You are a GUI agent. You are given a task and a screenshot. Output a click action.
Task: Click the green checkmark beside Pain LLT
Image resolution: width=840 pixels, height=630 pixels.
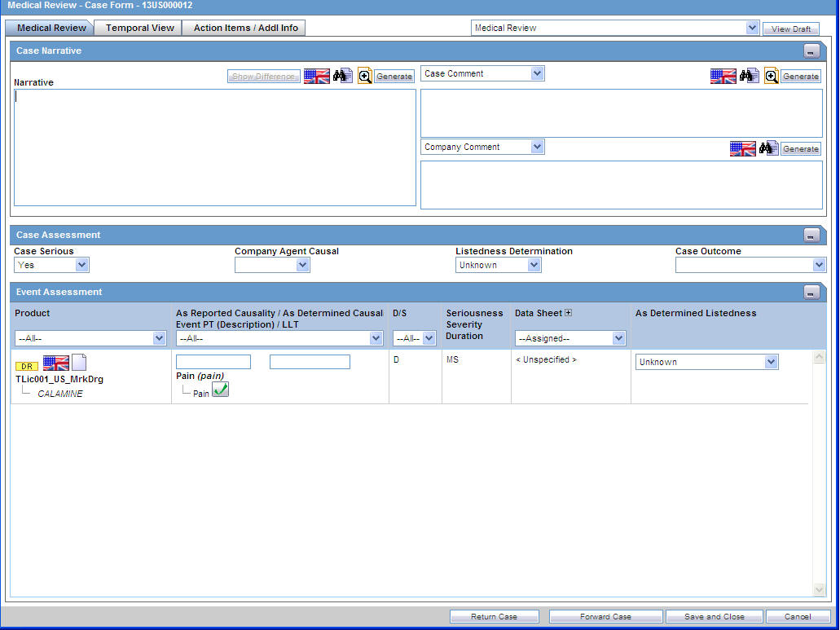coord(220,390)
